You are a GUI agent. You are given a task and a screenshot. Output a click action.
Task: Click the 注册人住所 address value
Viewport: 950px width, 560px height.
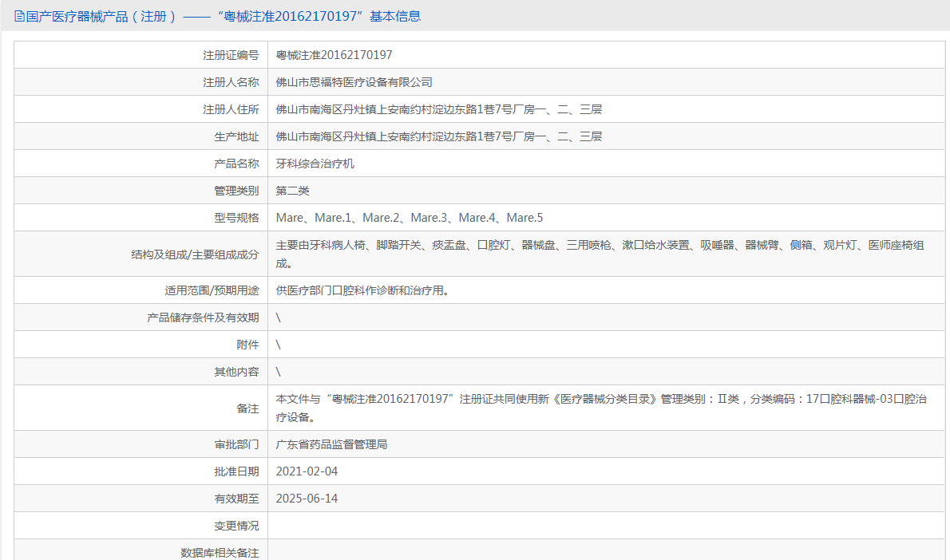click(x=438, y=109)
